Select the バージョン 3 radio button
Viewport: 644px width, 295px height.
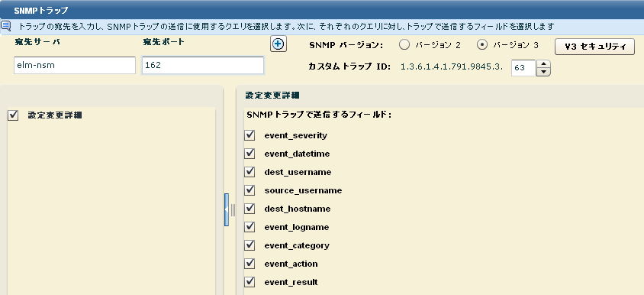pyautogui.click(x=482, y=45)
